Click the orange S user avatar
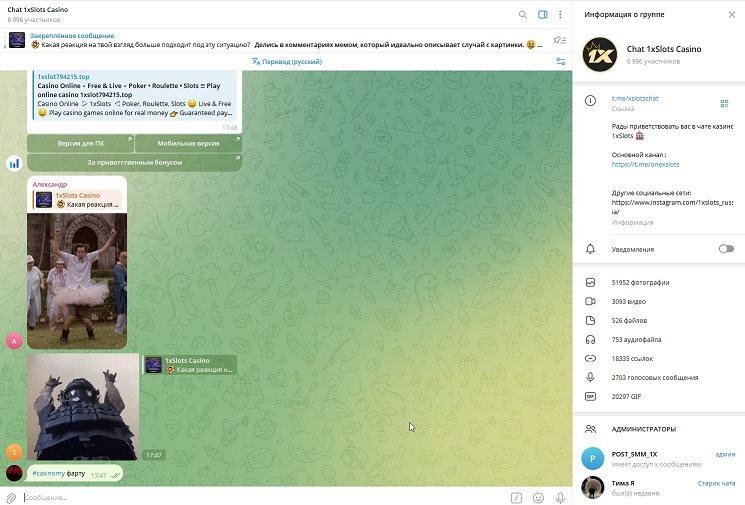 pyautogui.click(x=14, y=452)
